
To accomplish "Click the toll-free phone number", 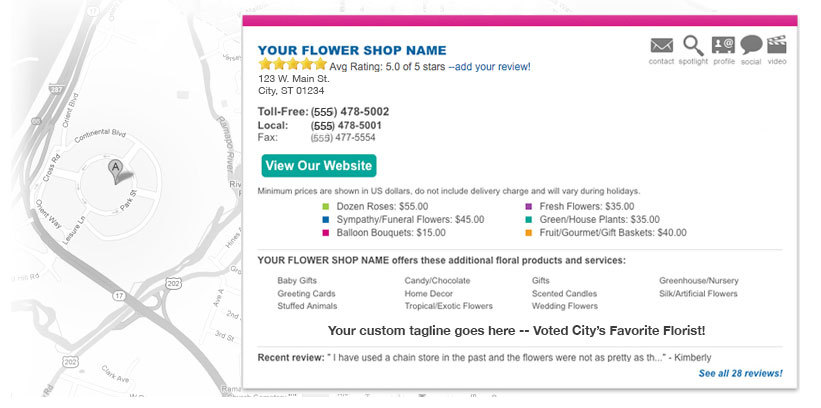I will click(350, 112).
